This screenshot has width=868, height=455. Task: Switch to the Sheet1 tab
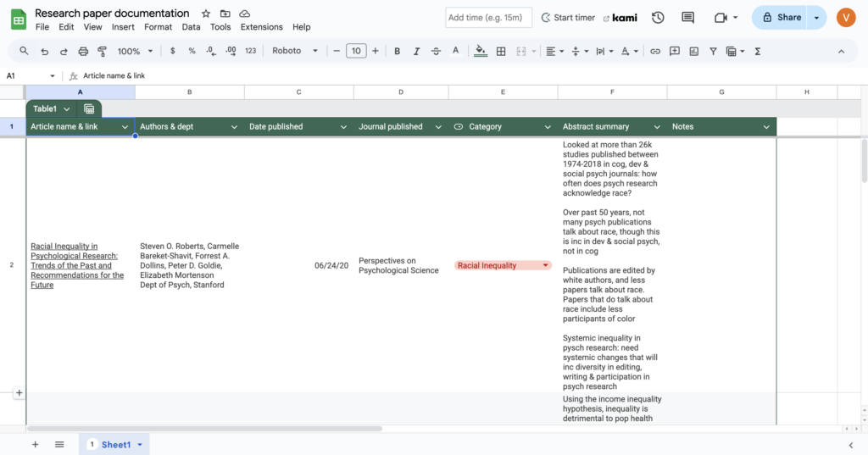click(116, 444)
